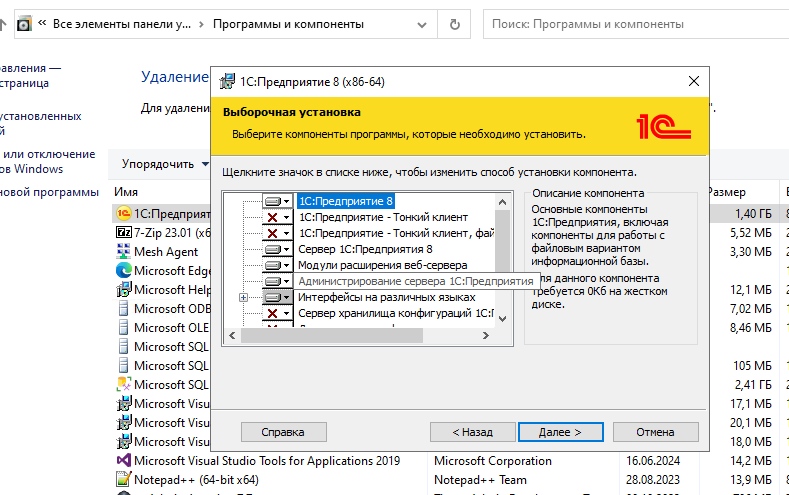This screenshot has width=789, height=495.
Task: Click the 2,41 ГБ size cell
Action: (x=753, y=385)
